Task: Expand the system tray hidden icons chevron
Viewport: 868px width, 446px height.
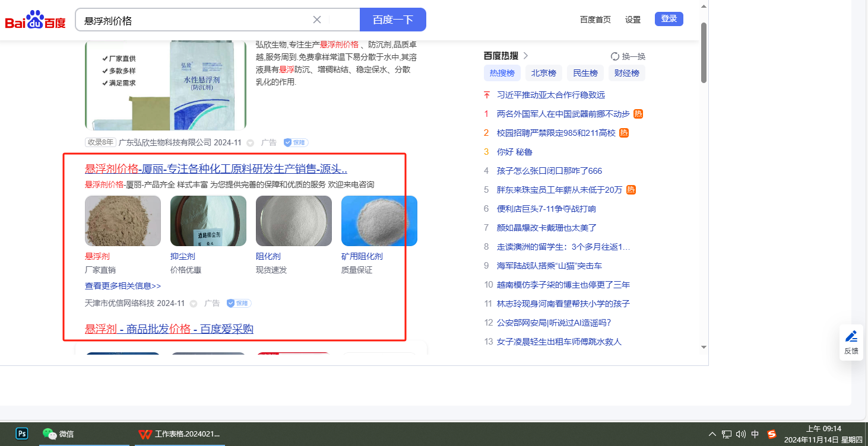Action: (712, 434)
